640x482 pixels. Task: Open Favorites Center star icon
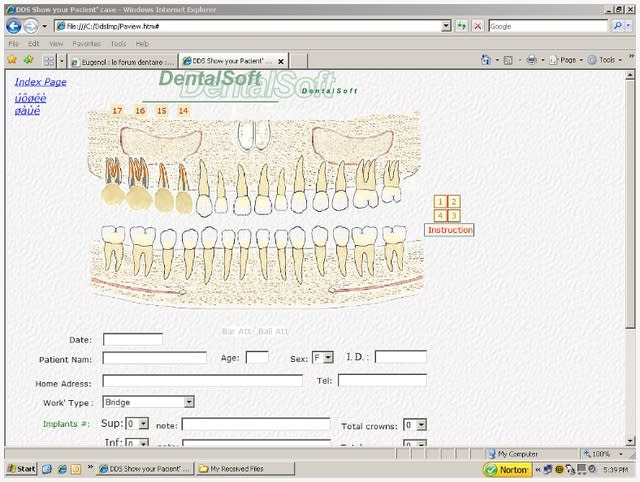12,60
